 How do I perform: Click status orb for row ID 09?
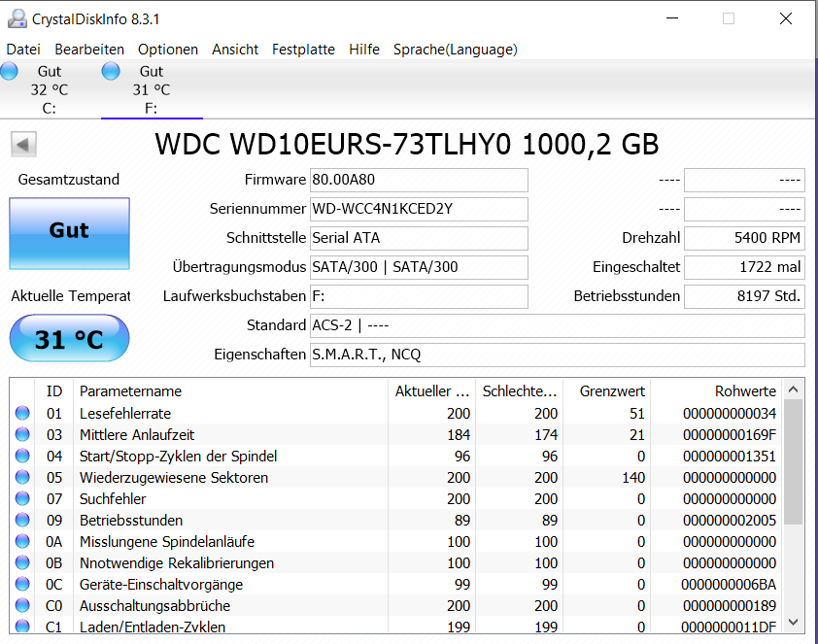(22, 520)
